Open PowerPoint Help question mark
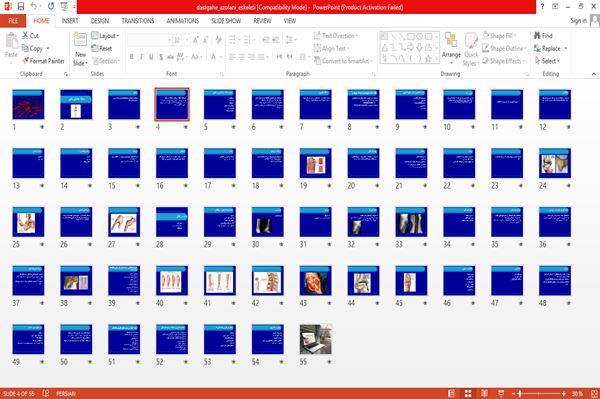This screenshot has height=399, width=600. coord(542,7)
